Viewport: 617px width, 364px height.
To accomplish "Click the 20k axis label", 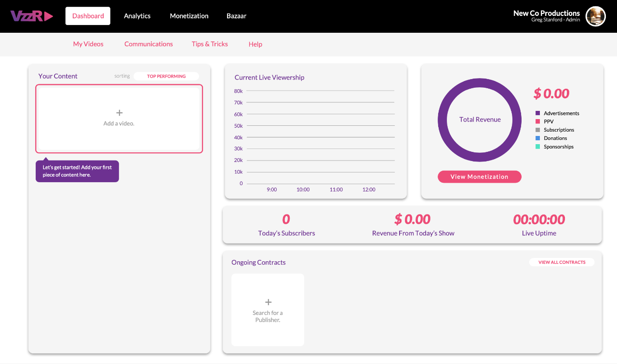I will point(238,161).
